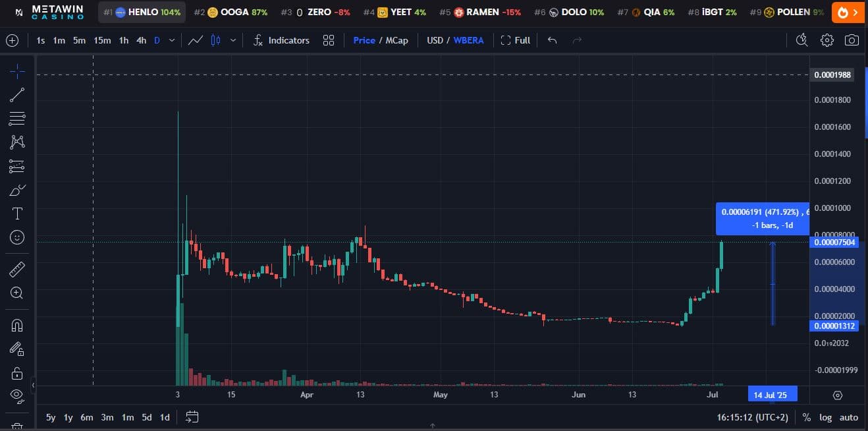The height and width of the screenshot is (431, 868).
Task: Click the 14 Jul '25 date label
Action: pyautogui.click(x=772, y=395)
